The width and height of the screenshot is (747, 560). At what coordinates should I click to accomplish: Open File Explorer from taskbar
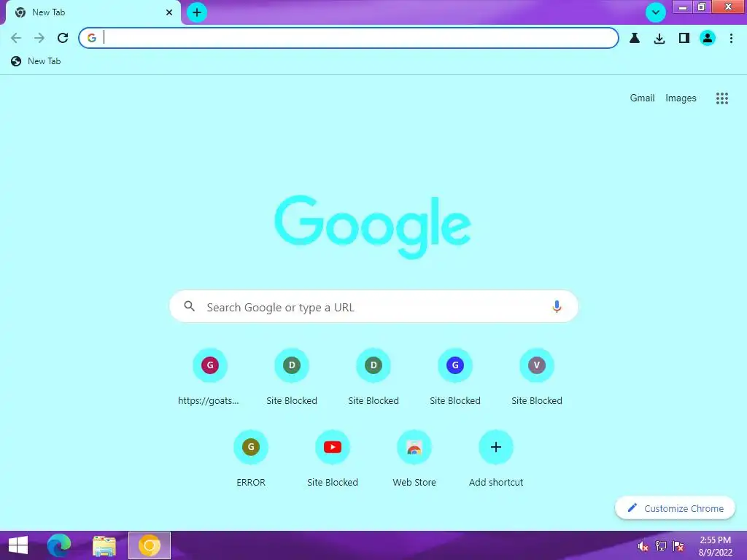[x=104, y=545]
